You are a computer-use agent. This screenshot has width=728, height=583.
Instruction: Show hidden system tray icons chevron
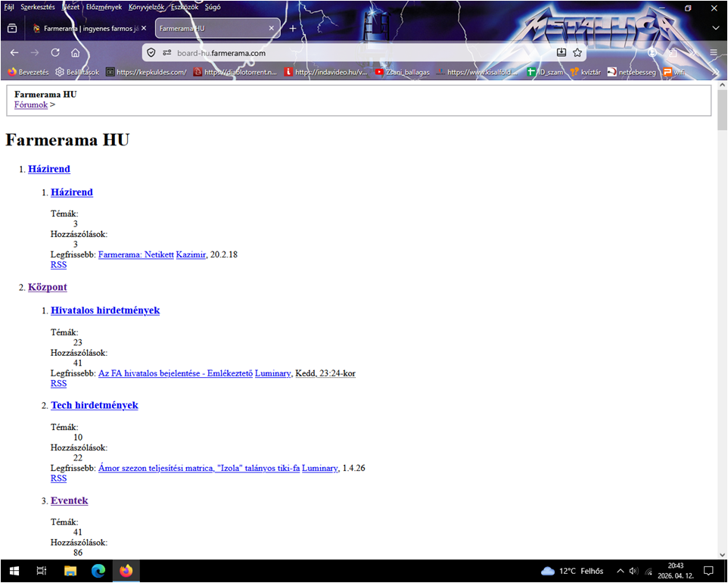pos(621,571)
